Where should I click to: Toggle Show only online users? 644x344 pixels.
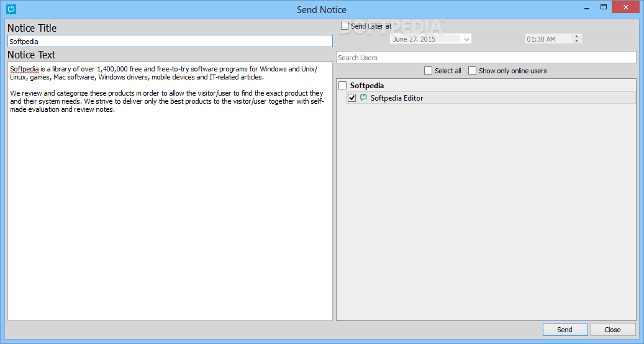[x=473, y=71]
